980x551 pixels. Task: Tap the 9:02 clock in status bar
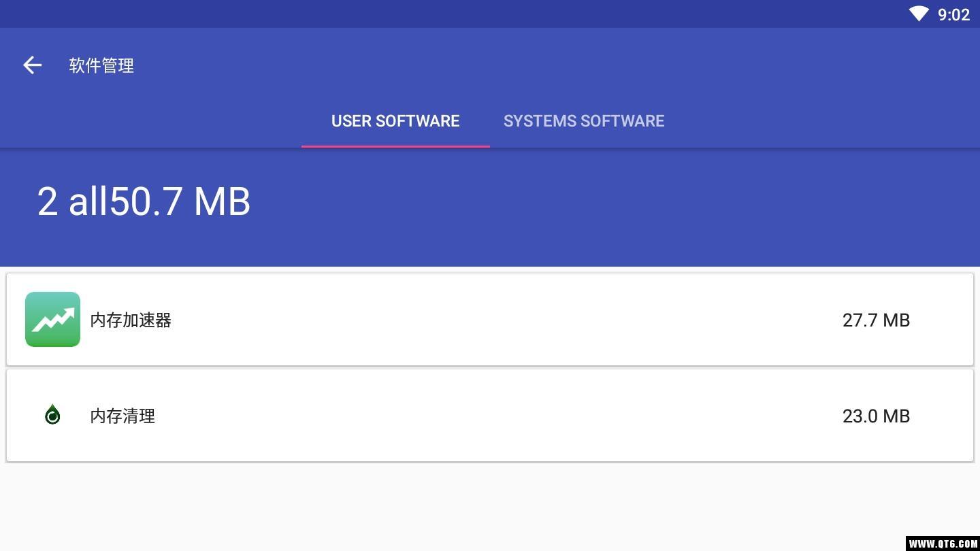(x=953, y=15)
